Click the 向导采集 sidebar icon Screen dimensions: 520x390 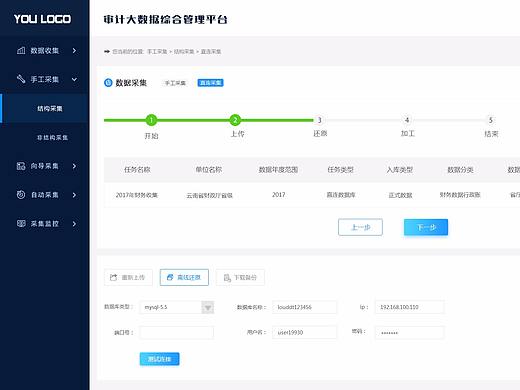pyautogui.click(x=21, y=166)
